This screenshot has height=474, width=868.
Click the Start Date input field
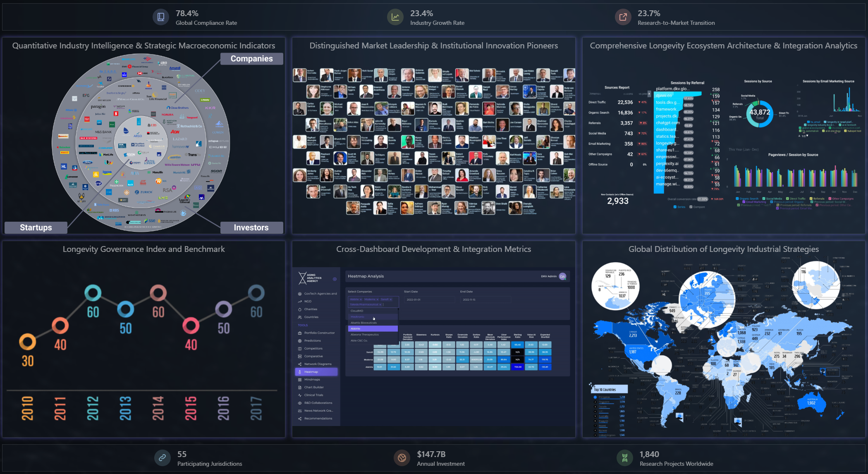[429, 299]
